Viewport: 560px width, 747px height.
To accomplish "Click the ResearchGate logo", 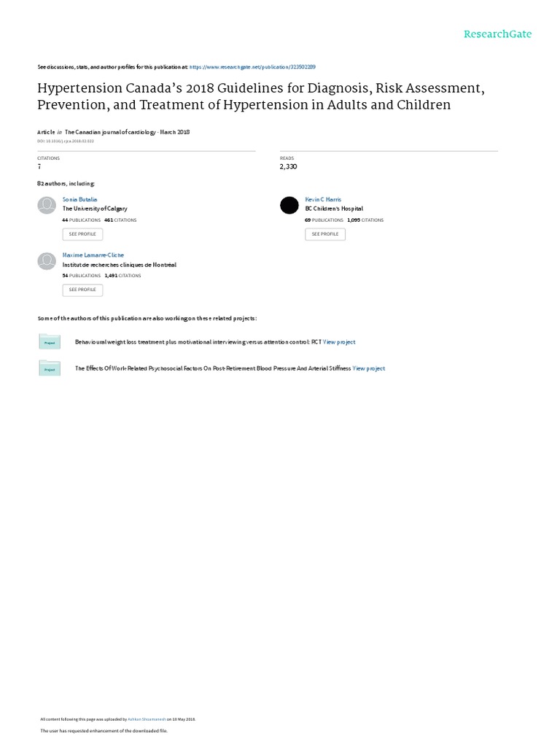I will [498, 34].
